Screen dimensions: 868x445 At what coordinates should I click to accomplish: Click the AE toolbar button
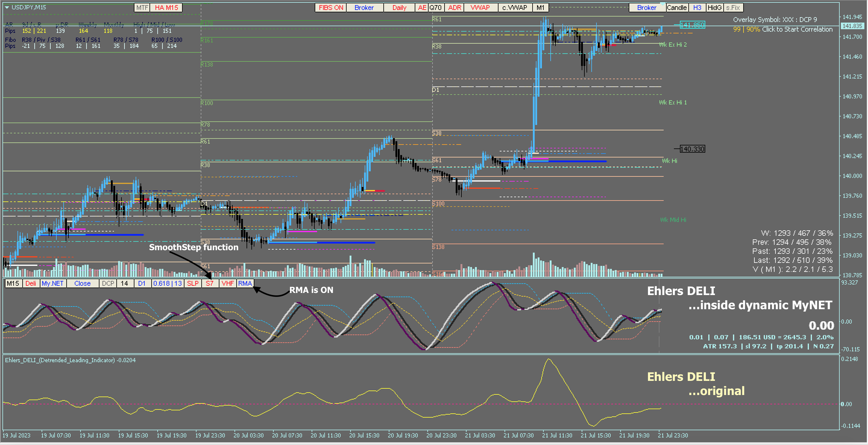(x=422, y=8)
